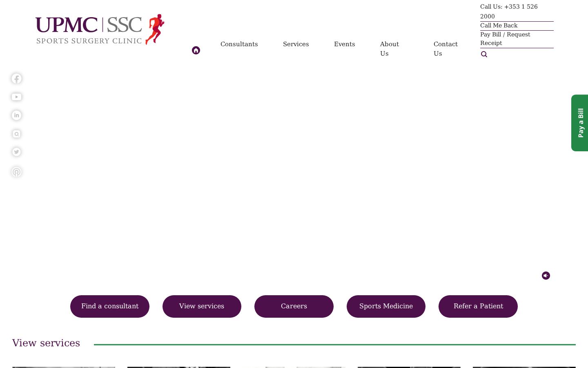Toggle the video sound speaker icon

coord(546,276)
